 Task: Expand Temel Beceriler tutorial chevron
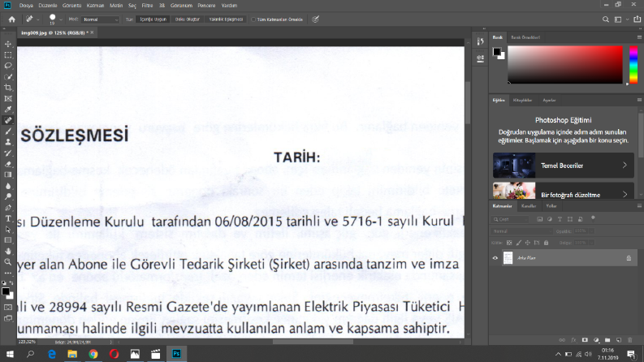pyautogui.click(x=625, y=165)
